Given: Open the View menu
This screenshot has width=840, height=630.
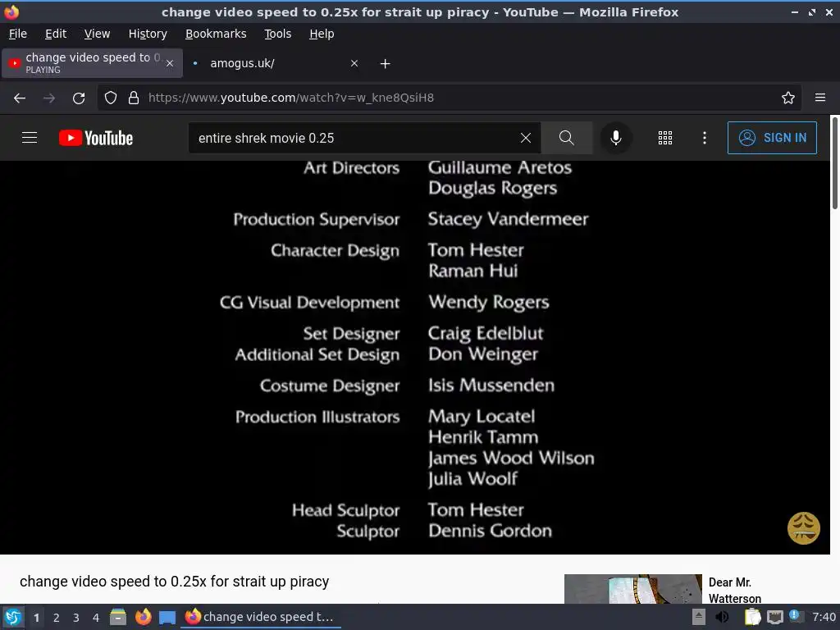Looking at the screenshot, I should 97,34.
